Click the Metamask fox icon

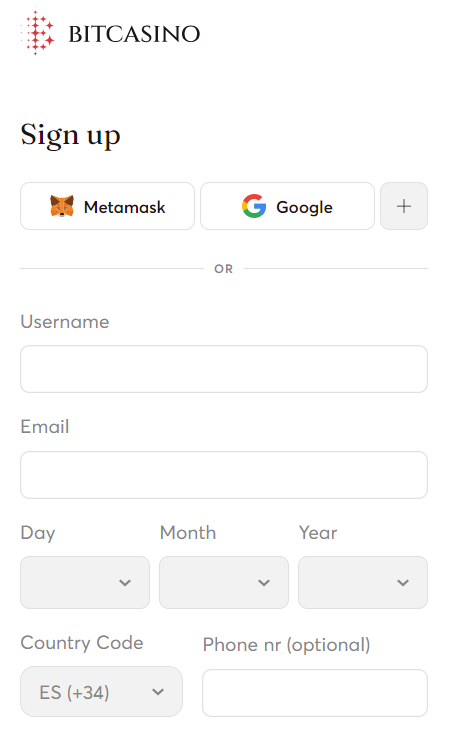tap(62, 206)
